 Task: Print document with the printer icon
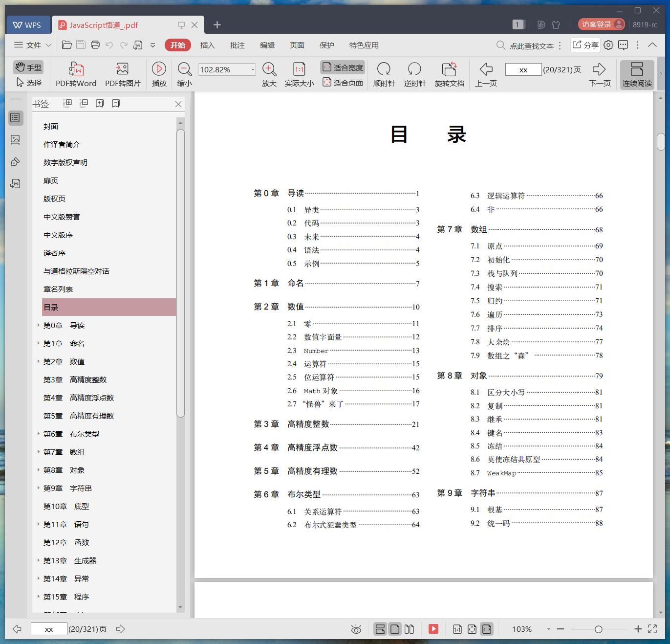pyautogui.click(x=95, y=45)
